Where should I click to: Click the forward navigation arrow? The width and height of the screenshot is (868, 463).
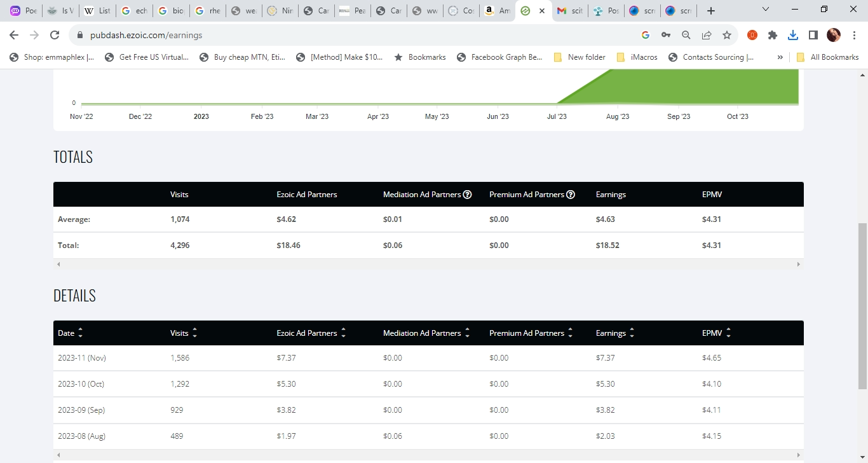click(x=34, y=35)
